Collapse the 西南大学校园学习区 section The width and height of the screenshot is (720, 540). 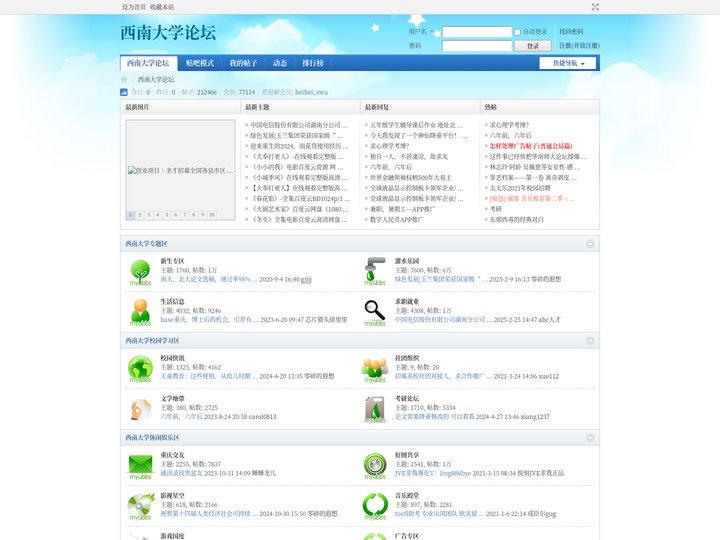point(590,341)
